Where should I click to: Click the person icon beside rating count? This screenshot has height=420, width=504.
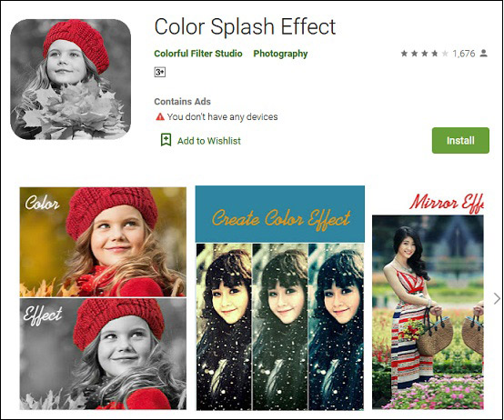click(x=483, y=54)
